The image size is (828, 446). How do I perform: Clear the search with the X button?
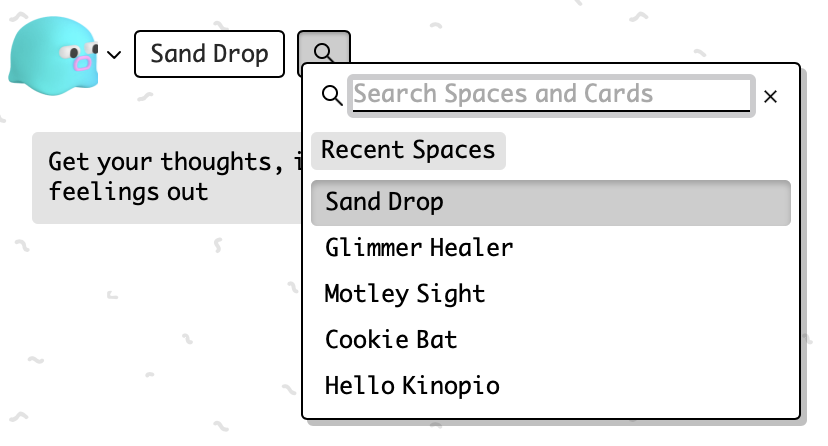[770, 96]
